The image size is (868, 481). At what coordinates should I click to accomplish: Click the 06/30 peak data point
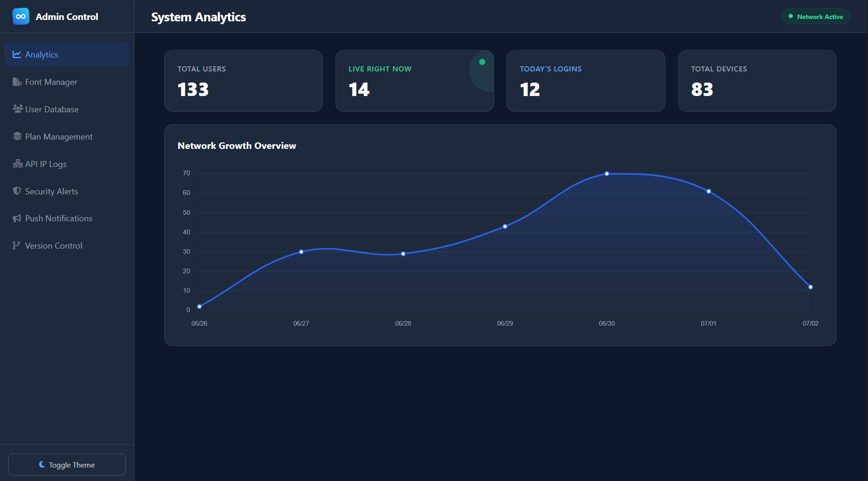(607, 173)
